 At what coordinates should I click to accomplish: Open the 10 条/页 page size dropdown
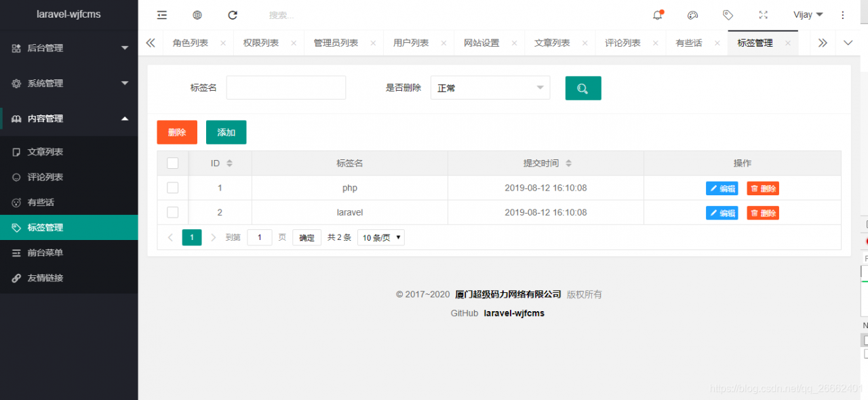pyautogui.click(x=381, y=237)
